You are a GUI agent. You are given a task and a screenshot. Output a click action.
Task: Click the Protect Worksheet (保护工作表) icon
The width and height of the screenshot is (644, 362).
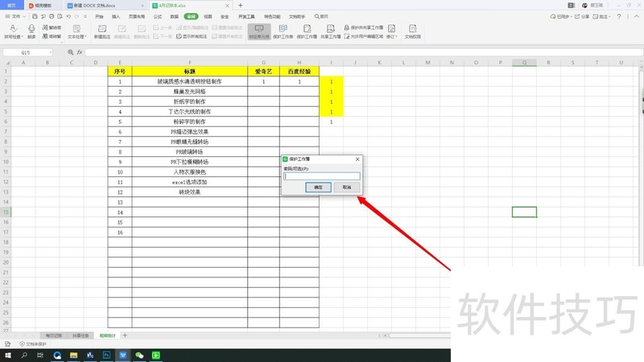[283, 28]
